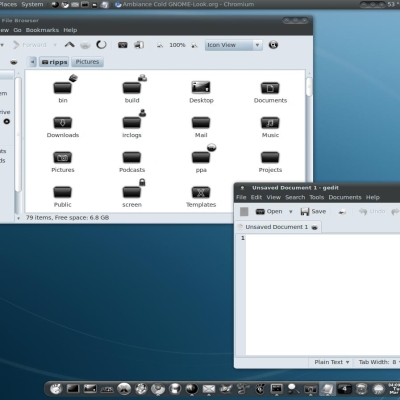This screenshot has height=400, width=400.
Task: Select the Desktop folder icon
Action: click(x=201, y=87)
